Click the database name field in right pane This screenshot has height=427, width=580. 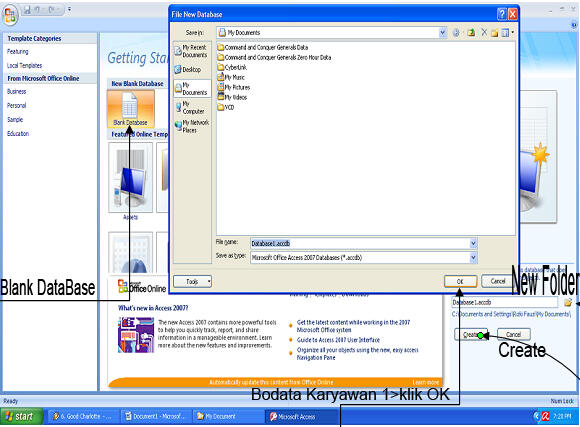(x=505, y=302)
